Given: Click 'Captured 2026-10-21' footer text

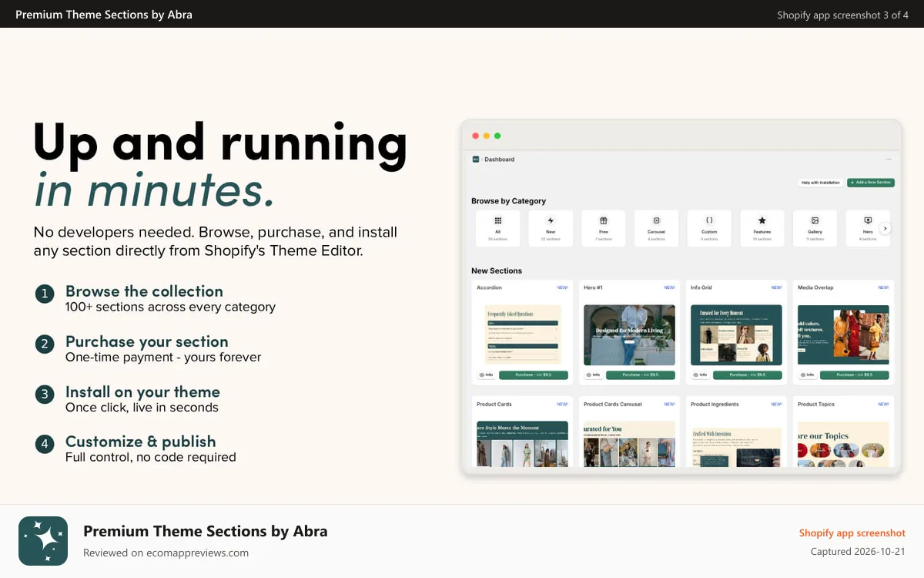Looking at the screenshot, I should [858, 552].
